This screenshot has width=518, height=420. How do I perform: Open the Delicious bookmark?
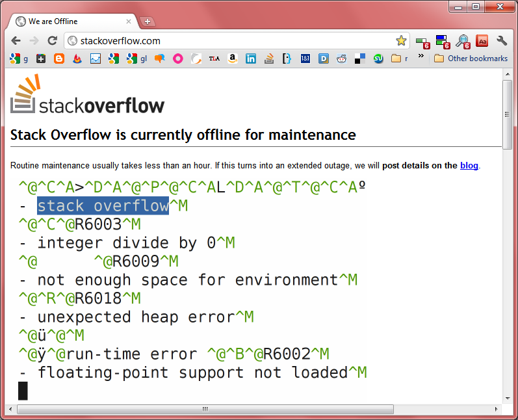click(359, 59)
